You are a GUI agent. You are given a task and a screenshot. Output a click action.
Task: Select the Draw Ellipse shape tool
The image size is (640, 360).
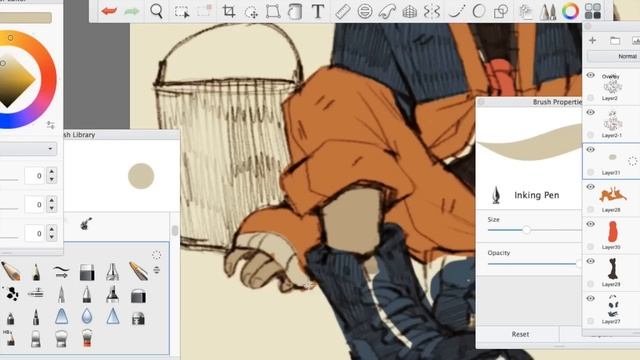[478, 11]
